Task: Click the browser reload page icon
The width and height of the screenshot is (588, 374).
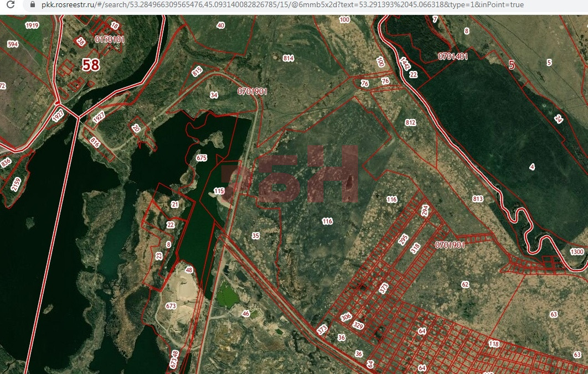Action: 10,5
